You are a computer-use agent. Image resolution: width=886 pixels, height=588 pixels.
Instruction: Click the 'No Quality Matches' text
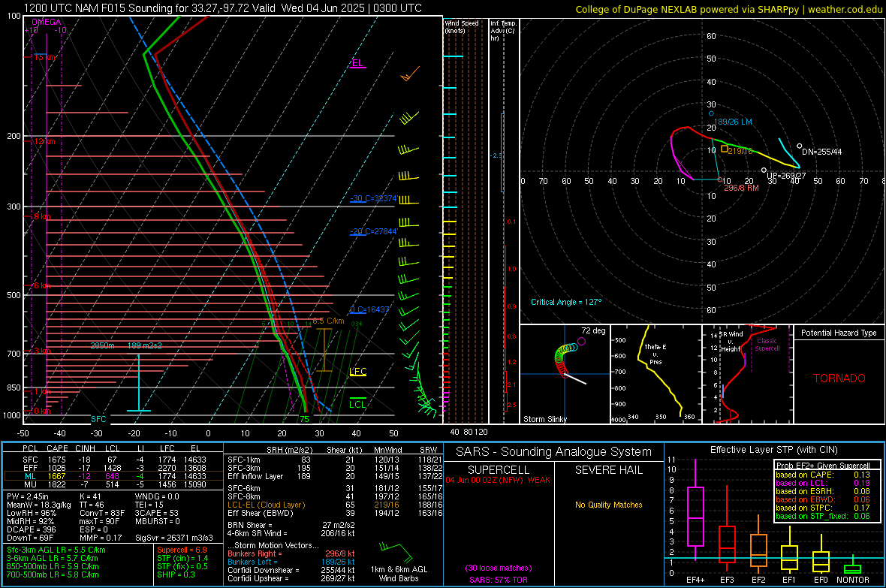click(x=608, y=505)
